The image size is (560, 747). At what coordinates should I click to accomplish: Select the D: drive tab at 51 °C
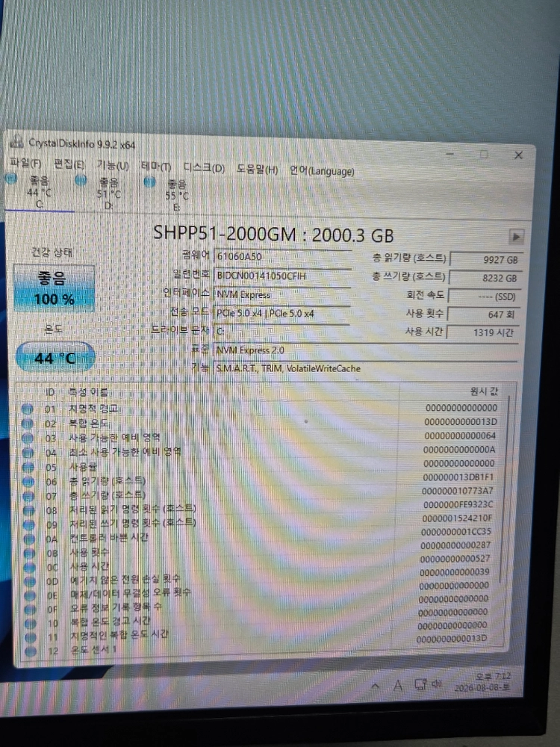tap(108, 194)
